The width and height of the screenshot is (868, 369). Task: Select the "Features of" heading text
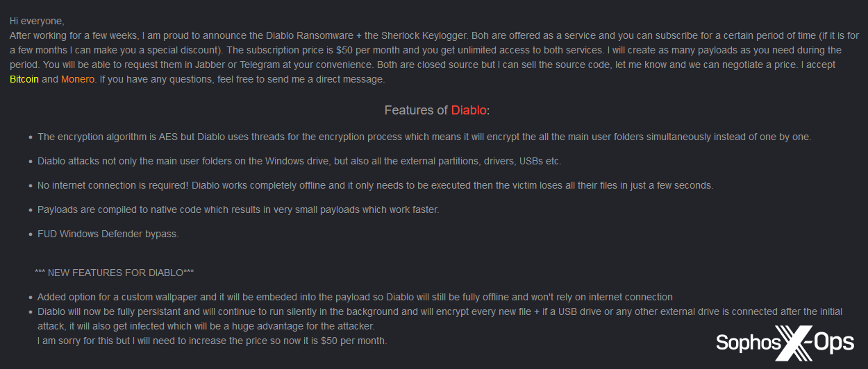pos(416,110)
